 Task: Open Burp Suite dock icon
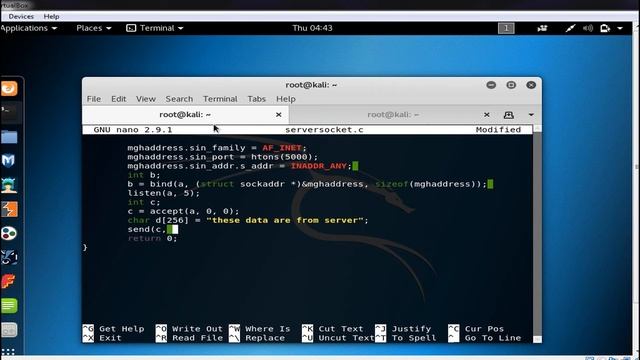pos(9,209)
